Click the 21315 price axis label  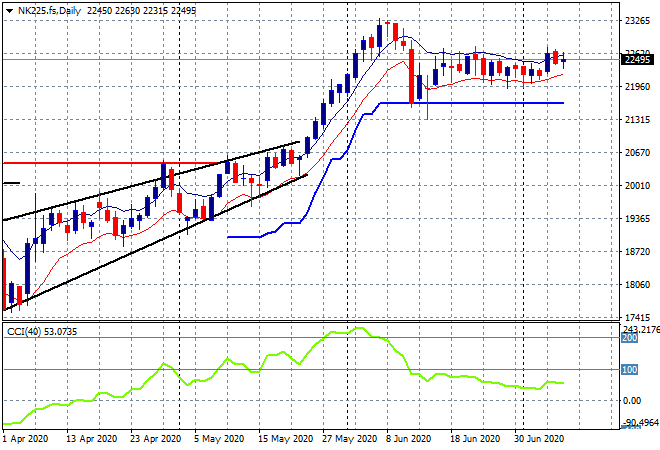636,120
